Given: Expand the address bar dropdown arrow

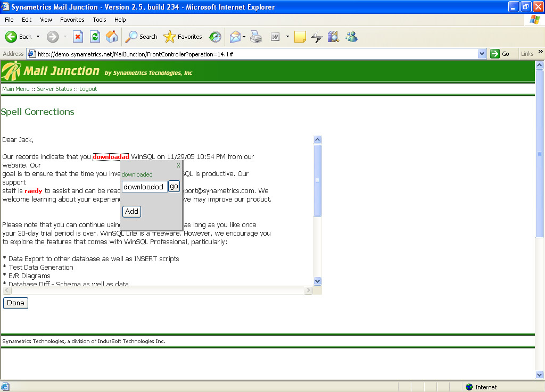Looking at the screenshot, I should (x=482, y=54).
